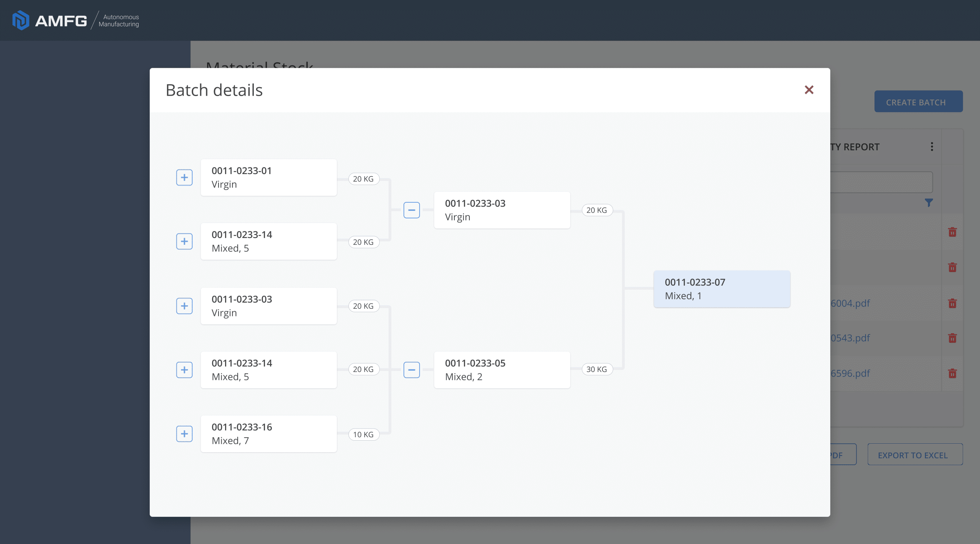Expand the left-column 0011-0233-03 Virgin node

click(184, 306)
